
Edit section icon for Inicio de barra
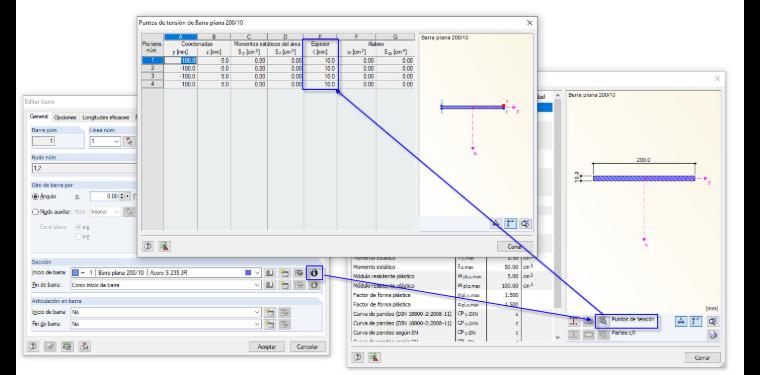click(300, 273)
